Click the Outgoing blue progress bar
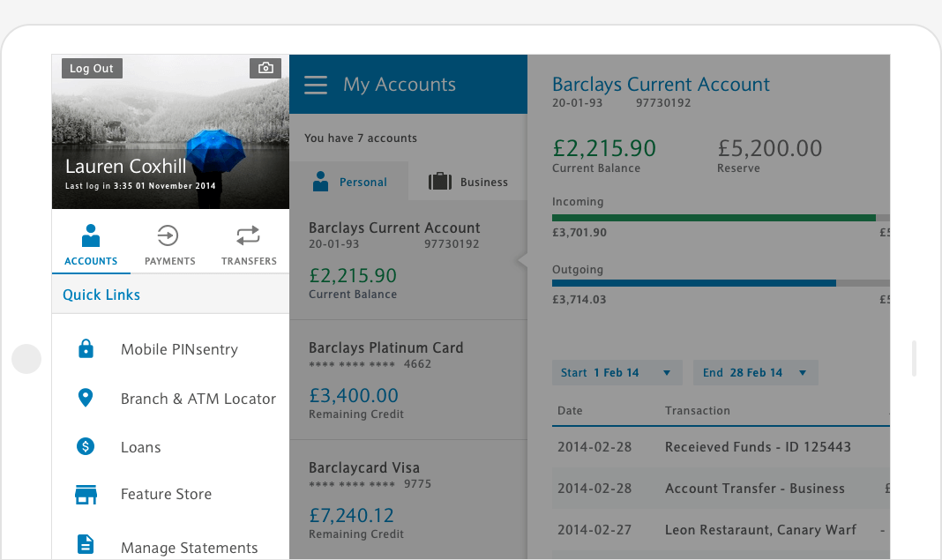Image resolution: width=942 pixels, height=560 pixels. point(694,283)
